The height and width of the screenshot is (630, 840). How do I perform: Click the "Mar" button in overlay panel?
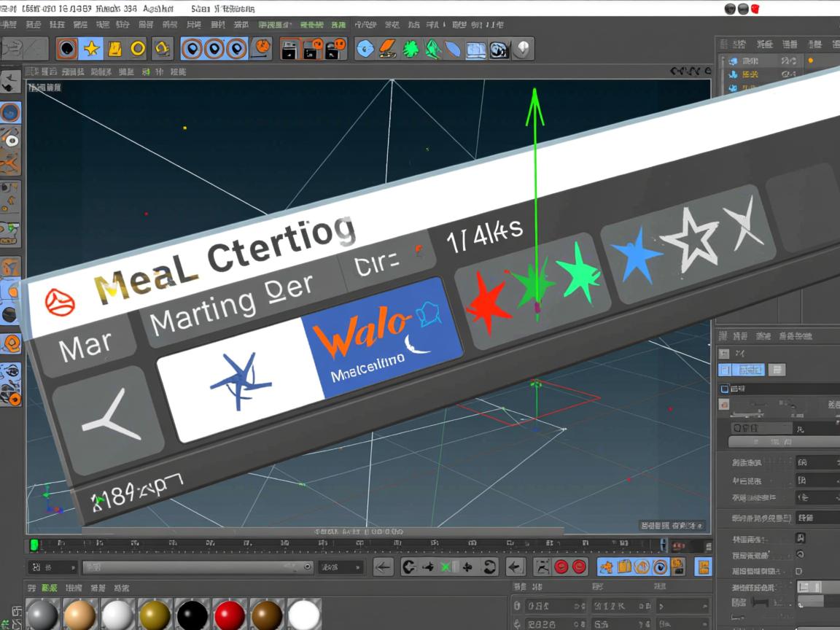pos(85,347)
